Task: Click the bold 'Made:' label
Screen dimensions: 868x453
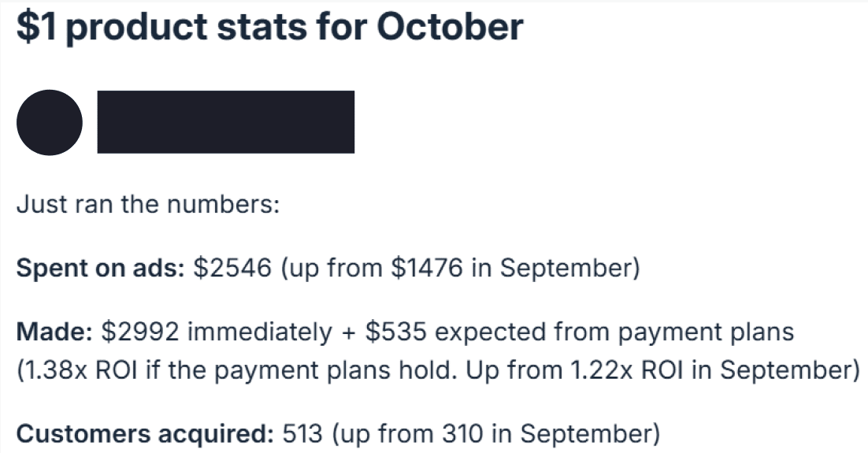Action: click(x=54, y=332)
